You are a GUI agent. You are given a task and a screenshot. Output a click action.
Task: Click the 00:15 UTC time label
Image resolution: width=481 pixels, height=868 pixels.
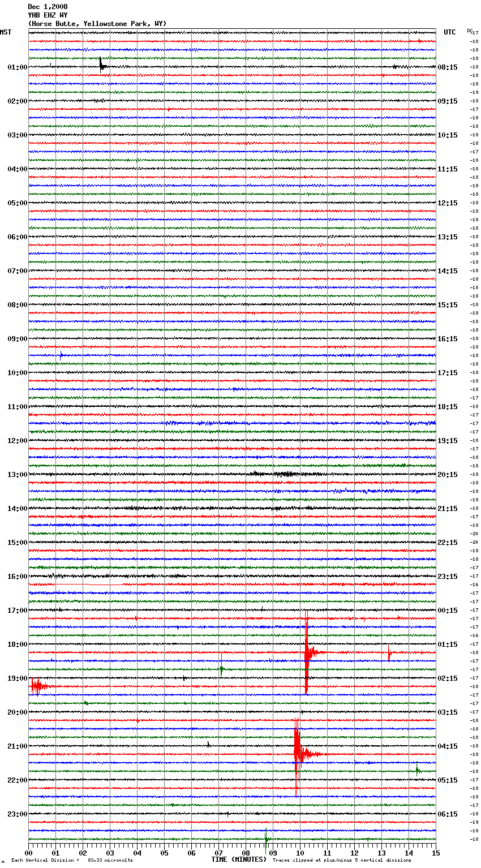pyautogui.click(x=448, y=611)
